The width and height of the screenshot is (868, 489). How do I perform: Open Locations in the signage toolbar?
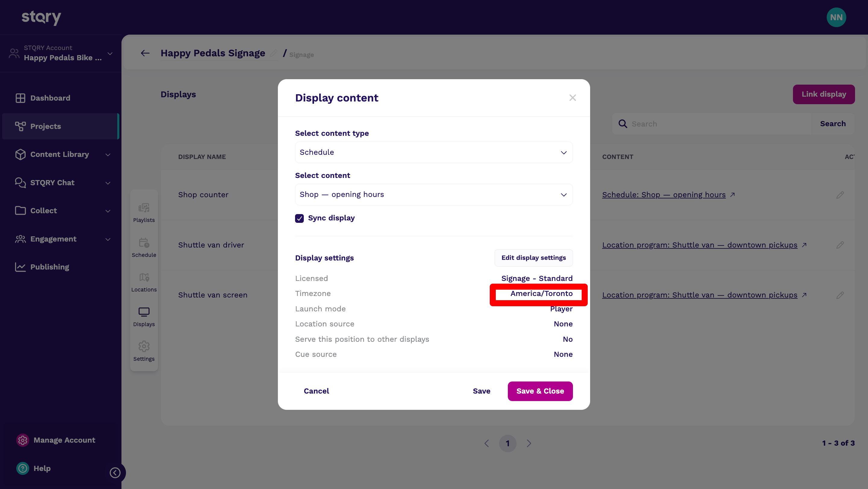(x=144, y=282)
